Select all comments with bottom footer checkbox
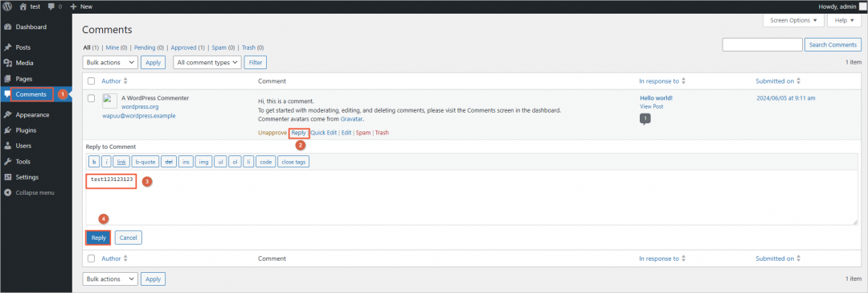The image size is (868, 293). tap(92, 258)
